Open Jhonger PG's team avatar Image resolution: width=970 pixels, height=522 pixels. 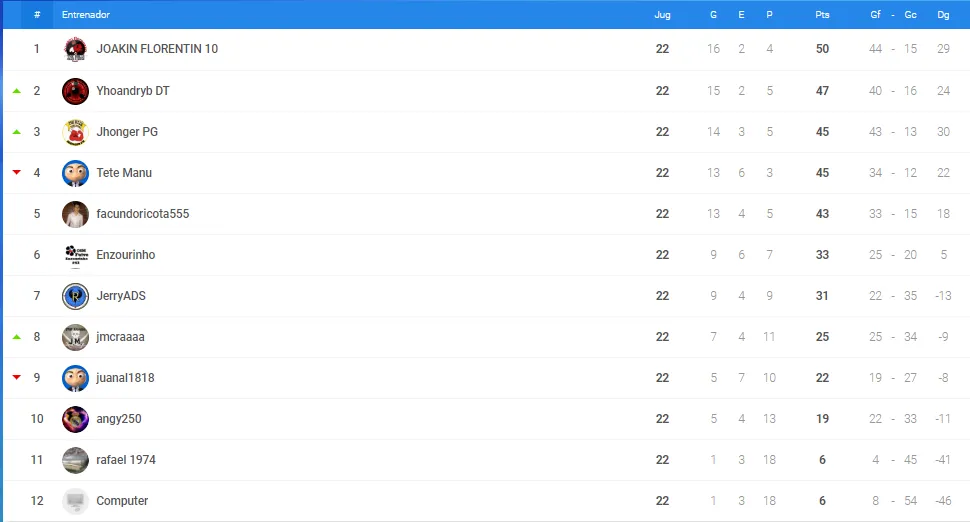[x=75, y=132]
